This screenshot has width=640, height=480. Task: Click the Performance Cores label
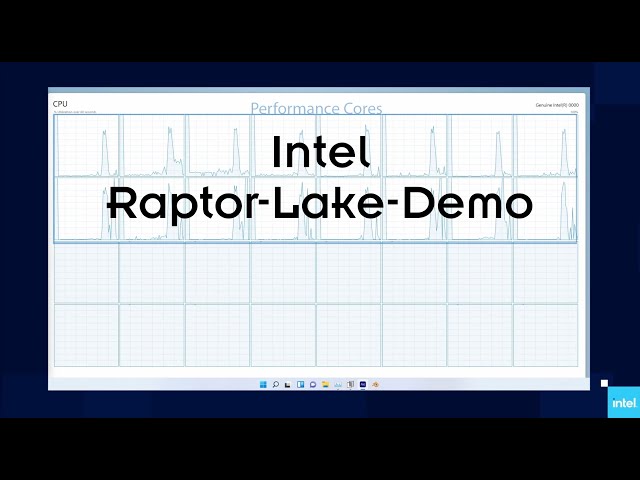316,109
